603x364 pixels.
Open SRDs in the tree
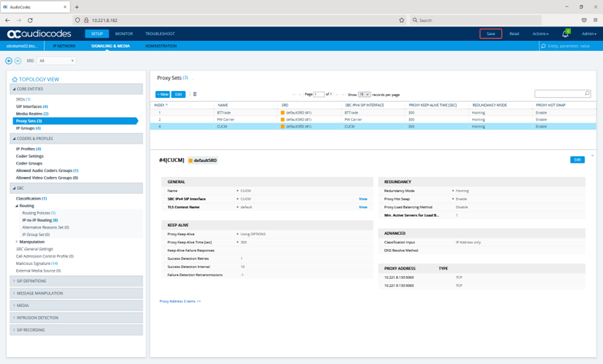coord(23,99)
